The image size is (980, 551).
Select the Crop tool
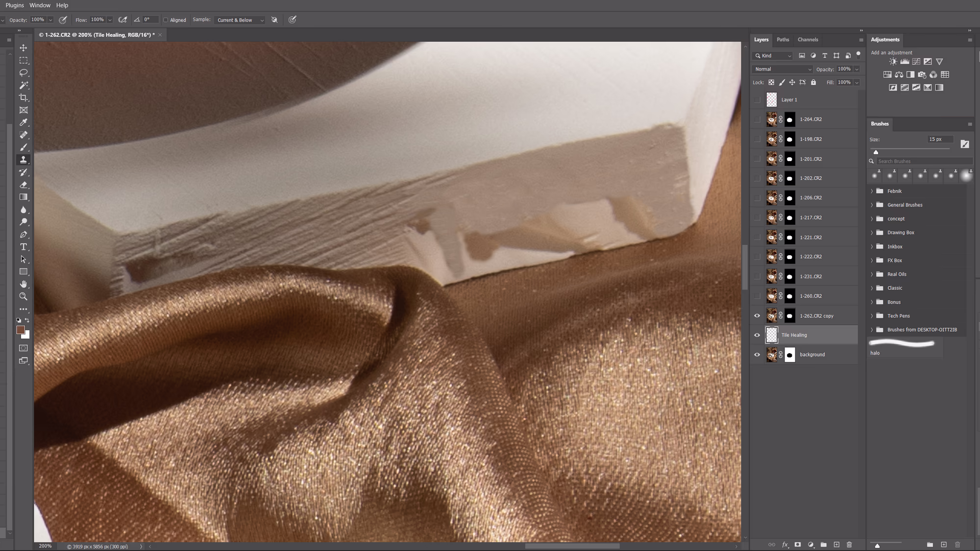click(x=23, y=97)
